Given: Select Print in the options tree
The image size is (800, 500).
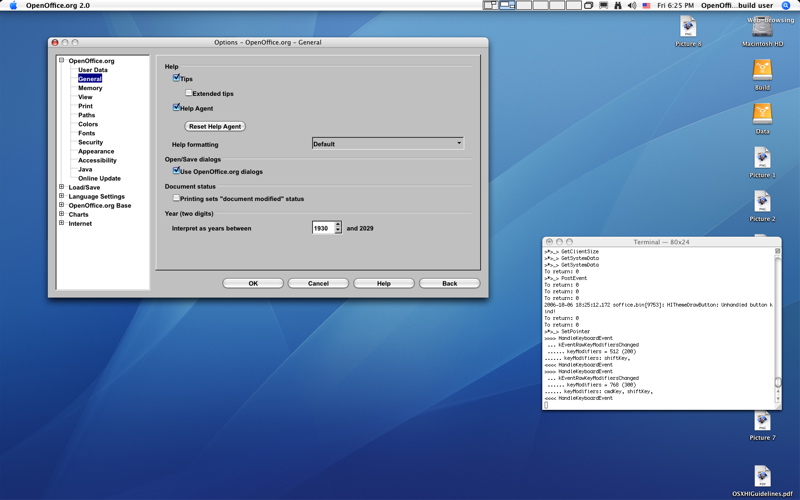Looking at the screenshot, I should (85, 106).
